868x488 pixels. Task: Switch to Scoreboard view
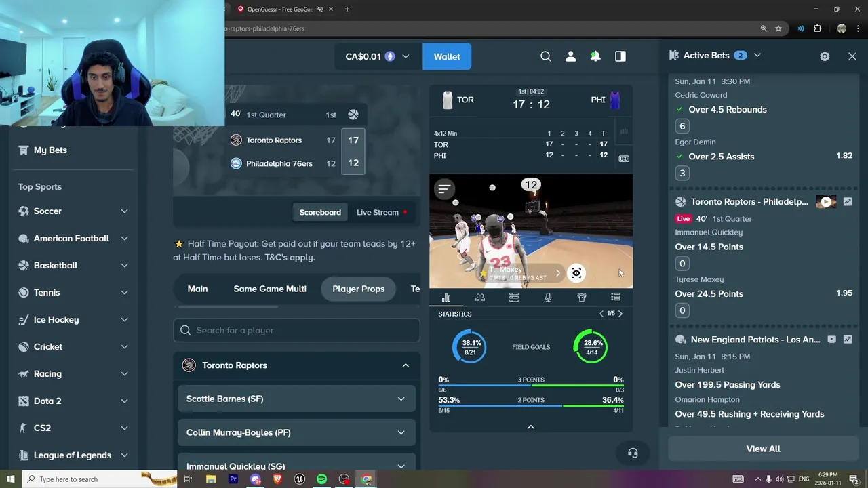[320, 212]
